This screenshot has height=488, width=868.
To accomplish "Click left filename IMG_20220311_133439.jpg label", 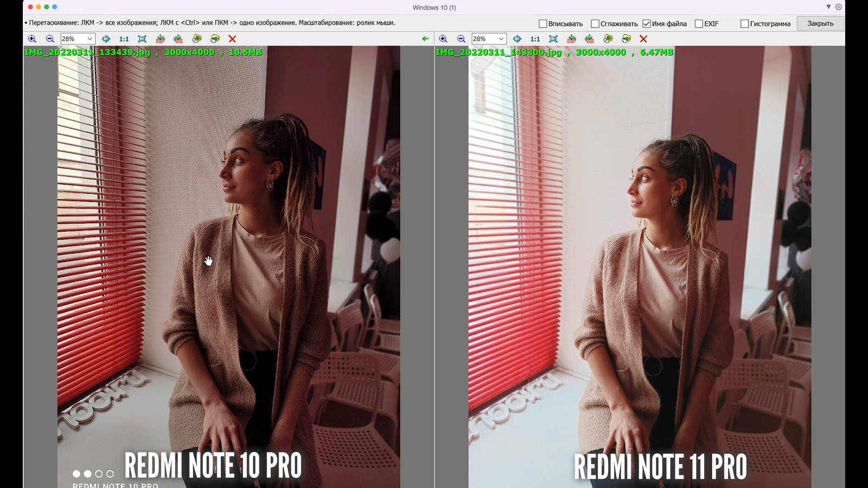I will pyautogui.click(x=87, y=53).
